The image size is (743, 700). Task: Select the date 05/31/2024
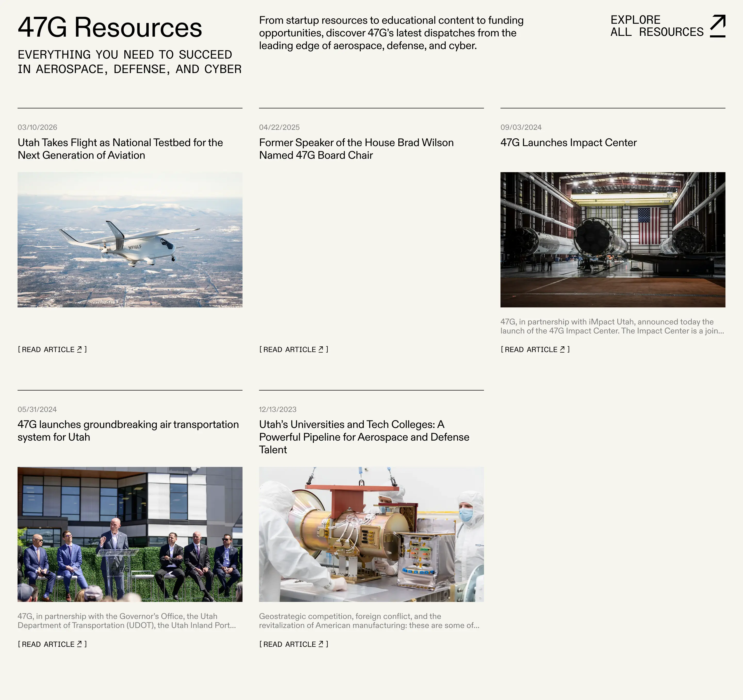pyautogui.click(x=37, y=409)
